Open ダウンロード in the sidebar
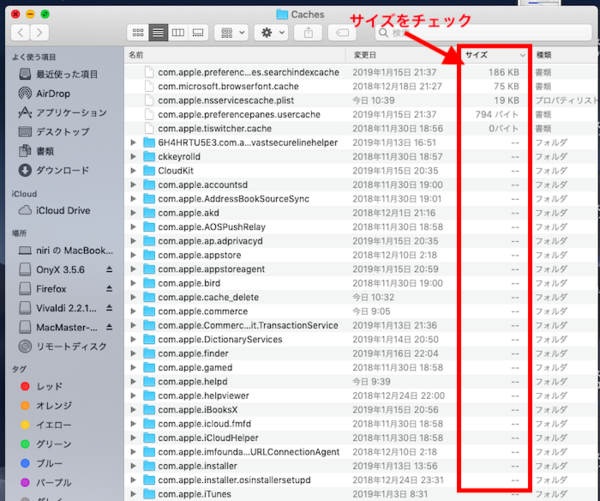 (x=54, y=170)
